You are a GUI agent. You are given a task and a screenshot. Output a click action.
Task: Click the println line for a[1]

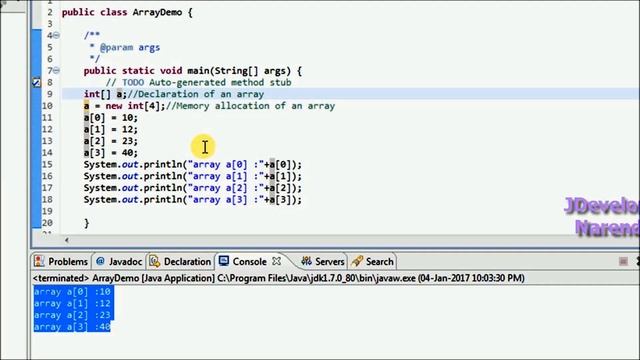point(193,176)
